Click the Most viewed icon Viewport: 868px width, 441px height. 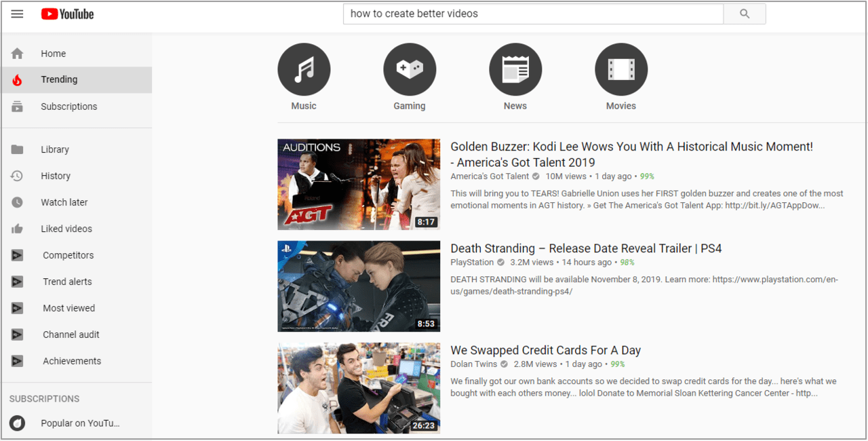[17, 308]
